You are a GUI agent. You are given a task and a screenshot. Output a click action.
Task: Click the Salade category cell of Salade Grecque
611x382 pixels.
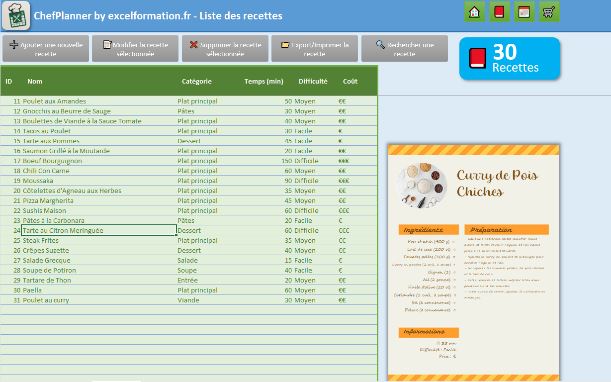(x=187, y=260)
